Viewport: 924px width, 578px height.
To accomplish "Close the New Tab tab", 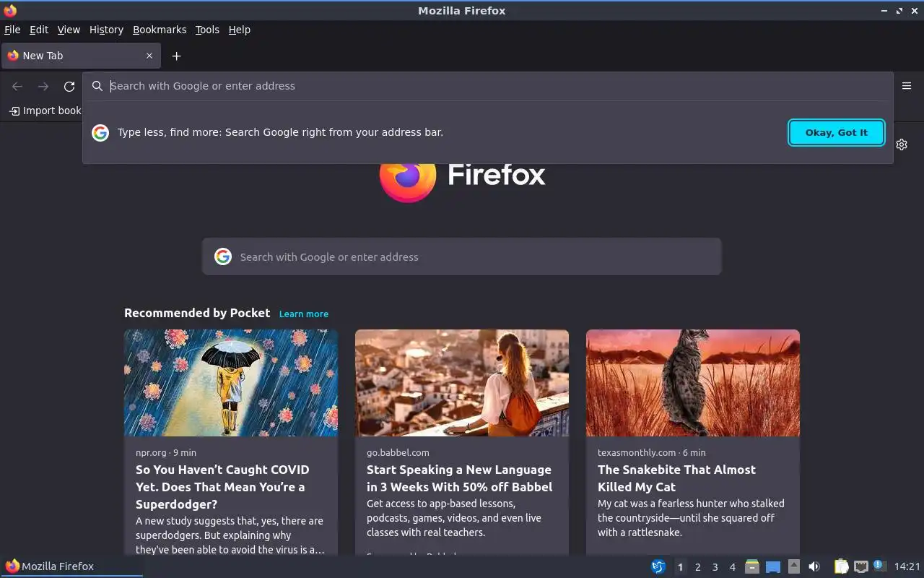I will pyautogui.click(x=149, y=56).
